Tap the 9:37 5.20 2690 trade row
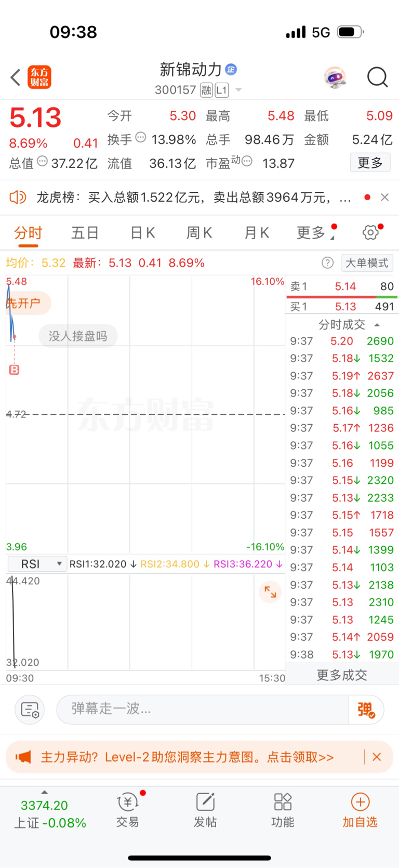 coord(342,341)
